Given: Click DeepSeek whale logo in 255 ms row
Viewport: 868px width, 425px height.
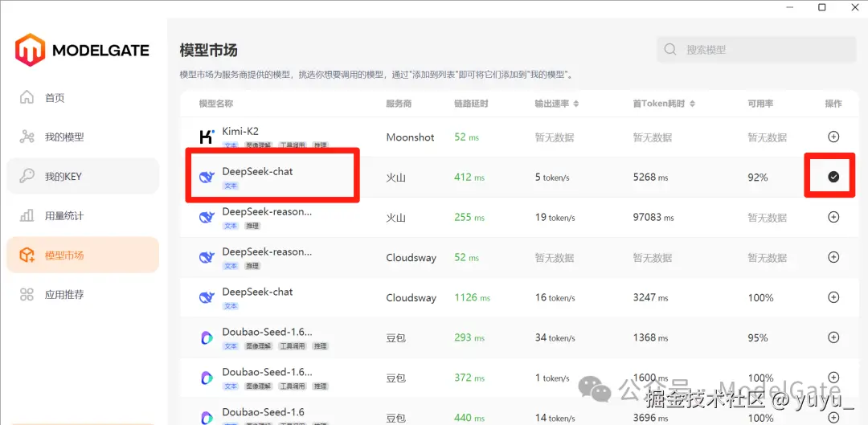Looking at the screenshot, I should (207, 217).
